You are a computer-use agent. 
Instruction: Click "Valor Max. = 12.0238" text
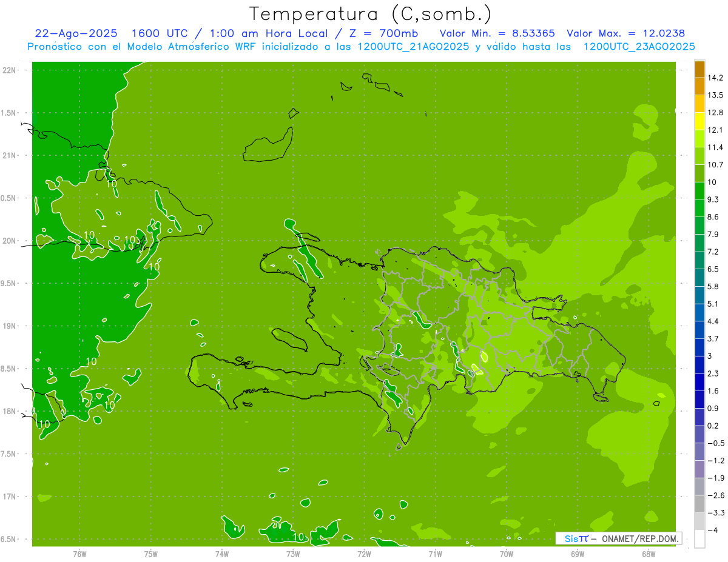627,33
